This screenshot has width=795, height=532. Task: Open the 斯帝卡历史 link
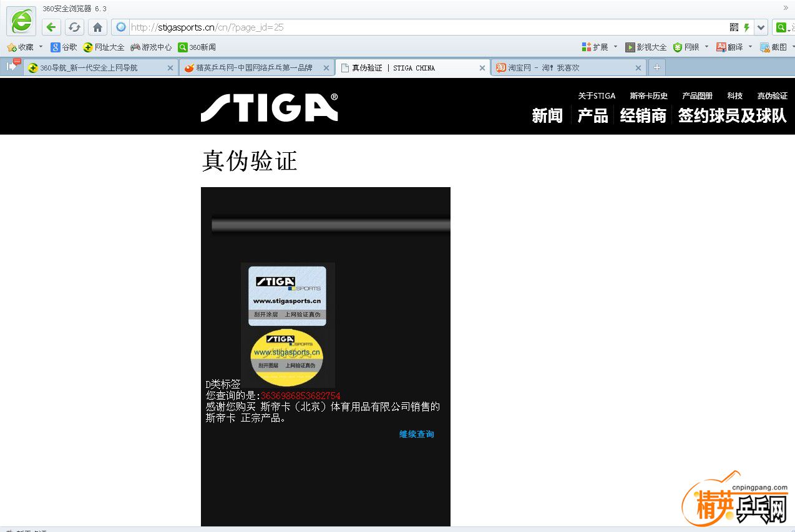coord(649,96)
